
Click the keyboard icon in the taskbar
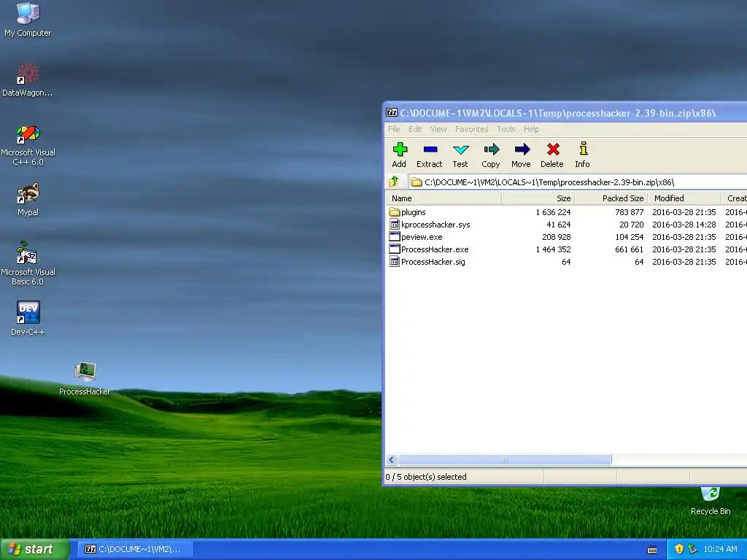[652, 550]
